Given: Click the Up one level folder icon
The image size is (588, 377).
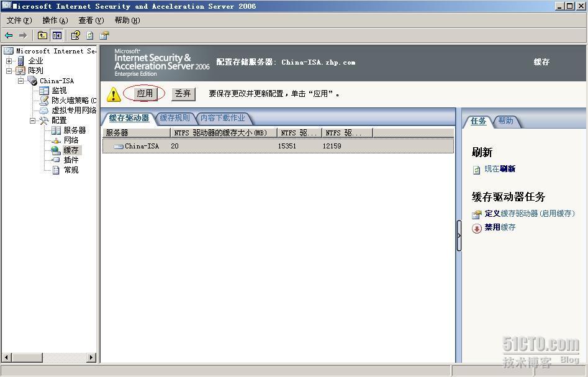Looking at the screenshot, I should [x=42, y=35].
